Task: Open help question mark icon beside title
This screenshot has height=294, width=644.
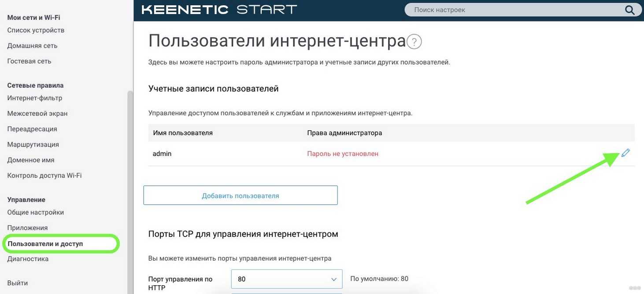Action: pos(414,42)
